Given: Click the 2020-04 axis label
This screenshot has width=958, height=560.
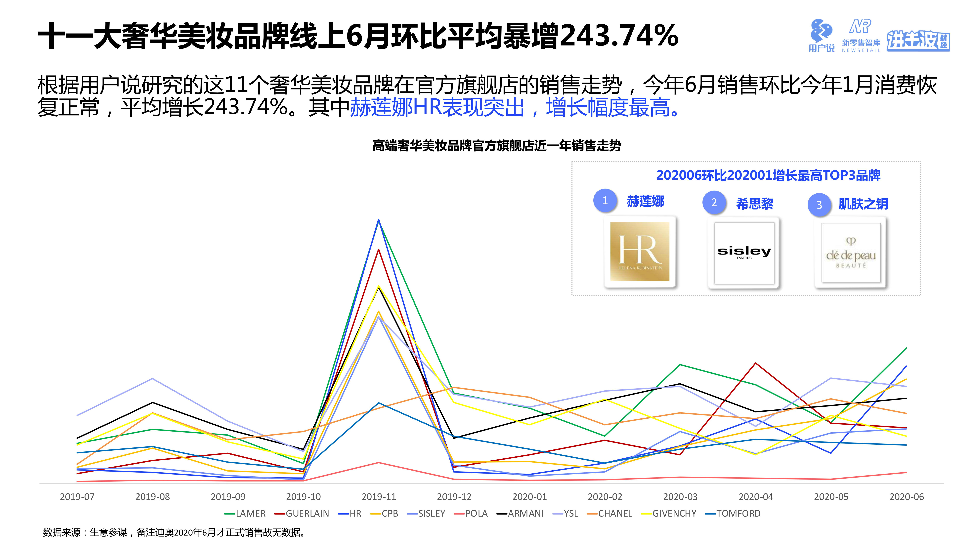Looking at the screenshot, I should [756, 497].
